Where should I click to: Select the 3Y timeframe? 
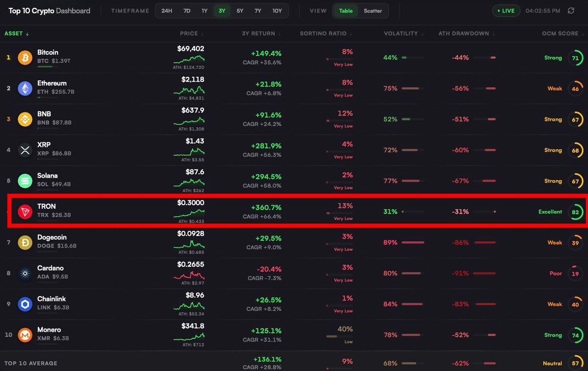pos(222,11)
